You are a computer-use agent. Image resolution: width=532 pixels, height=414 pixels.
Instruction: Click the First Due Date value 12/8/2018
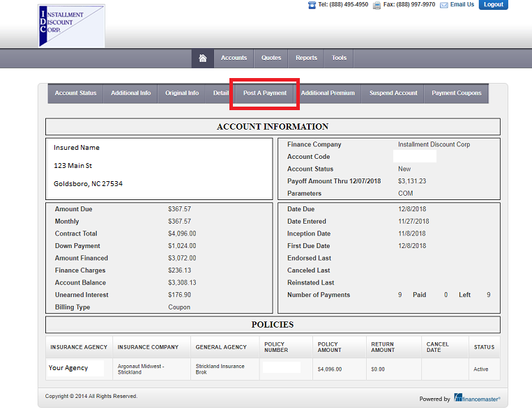[x=412, y=245]
